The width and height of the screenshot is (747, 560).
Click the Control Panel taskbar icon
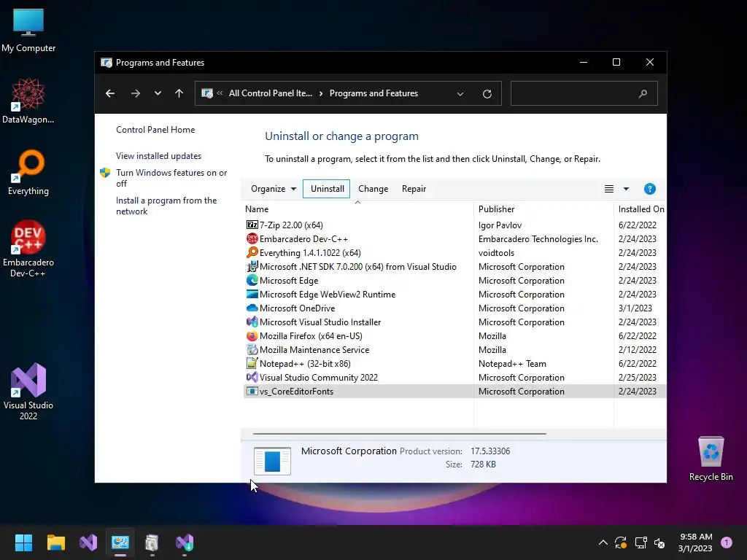pos(120,542)
